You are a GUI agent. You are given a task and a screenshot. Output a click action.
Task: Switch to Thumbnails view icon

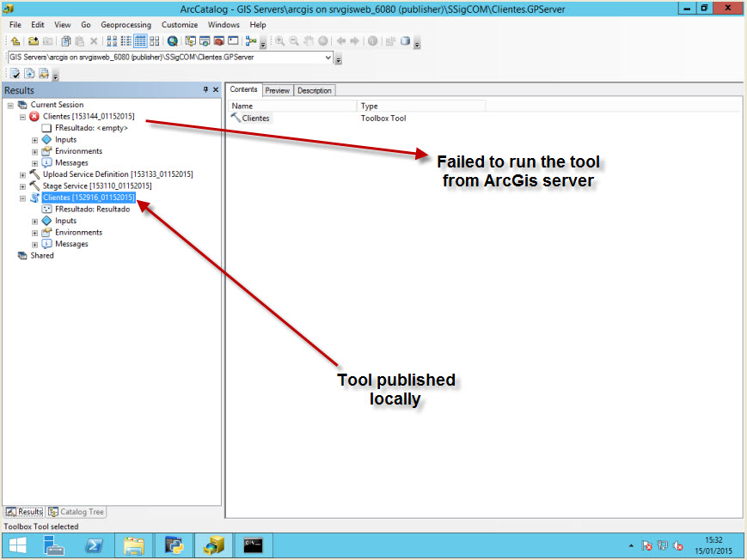[155, 41]
